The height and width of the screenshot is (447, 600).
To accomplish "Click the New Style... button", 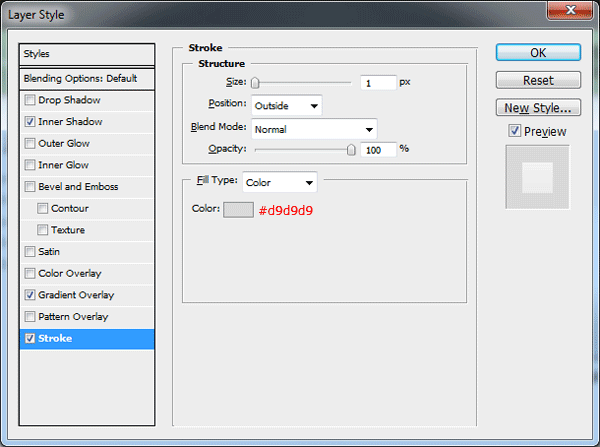I will [538, 108].
